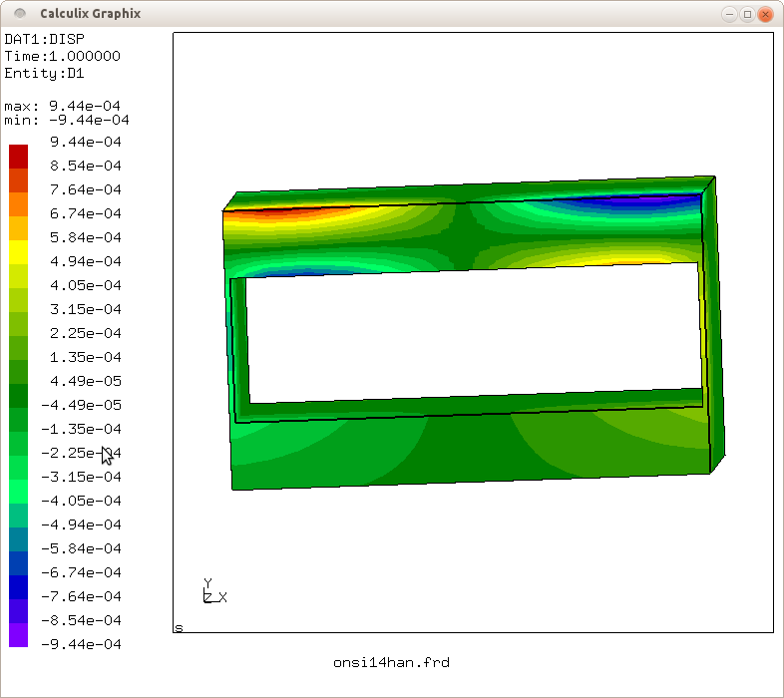784x698 pixels.
Task: Click the window menu icon left of title
Action: pos(20,14)
